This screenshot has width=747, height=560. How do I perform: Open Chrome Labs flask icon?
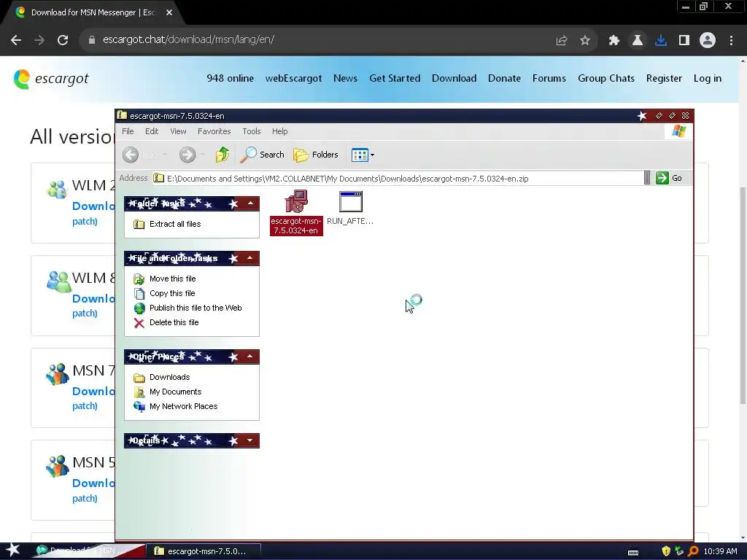point(638,41)
